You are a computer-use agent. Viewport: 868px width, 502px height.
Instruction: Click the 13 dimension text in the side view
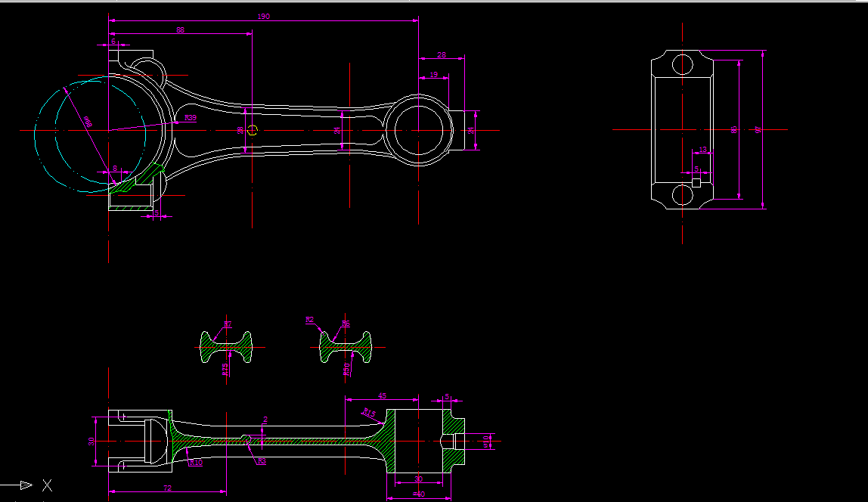point(703,150)
